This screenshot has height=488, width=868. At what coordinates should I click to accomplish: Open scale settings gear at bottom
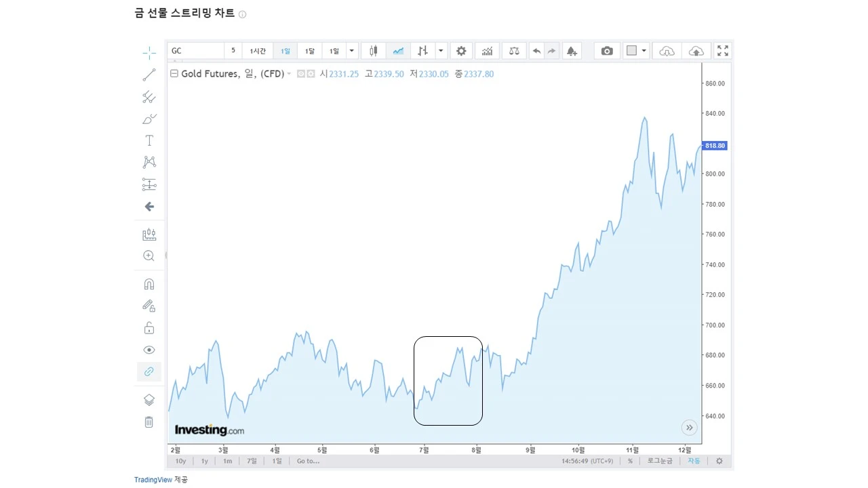tap(719, 461)
